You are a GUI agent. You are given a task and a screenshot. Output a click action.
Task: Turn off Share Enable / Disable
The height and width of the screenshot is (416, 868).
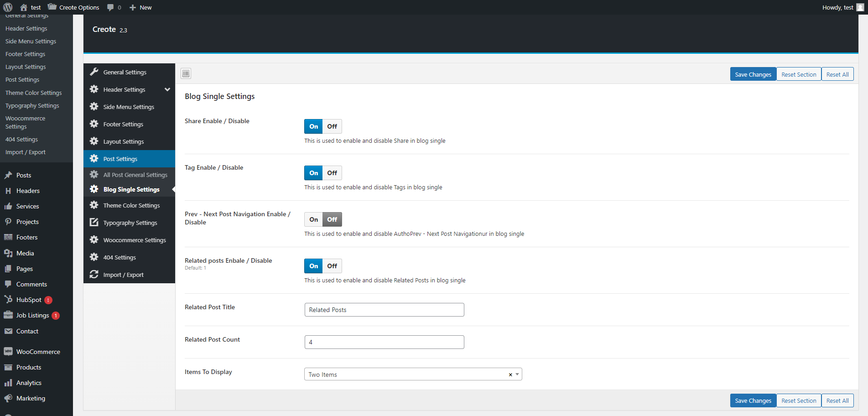click(x=332, y=126)
